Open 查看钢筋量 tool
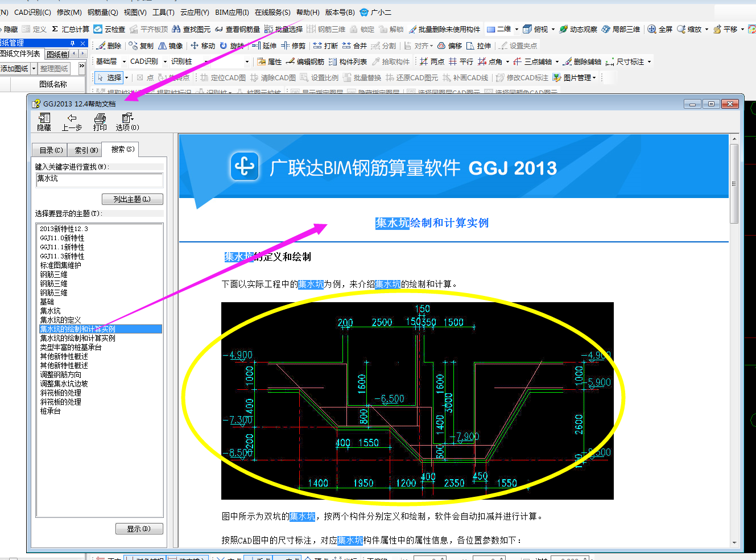 pyautogui.click(x=237, y=29)
